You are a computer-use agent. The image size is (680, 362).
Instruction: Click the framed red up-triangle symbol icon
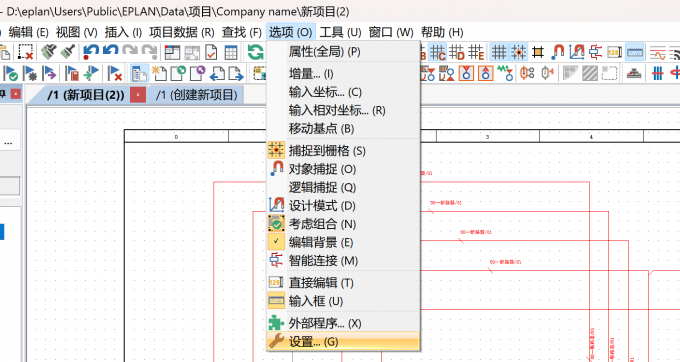click(x=485, y=73)
